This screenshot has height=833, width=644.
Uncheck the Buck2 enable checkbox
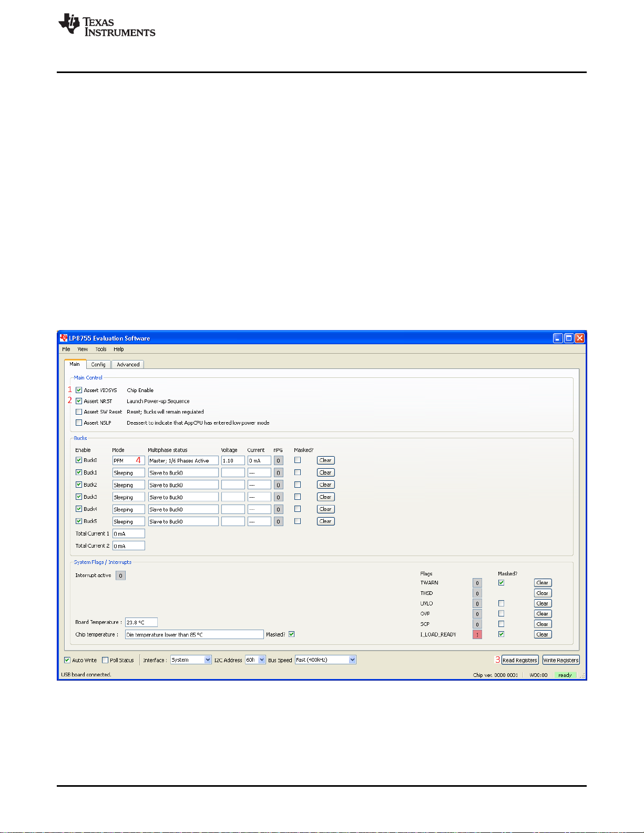[x=79, y=485]
